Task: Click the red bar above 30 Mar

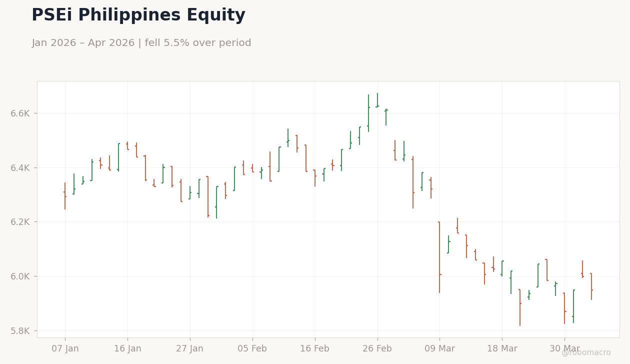Action: pyautogui.click(x=564, y=308)
